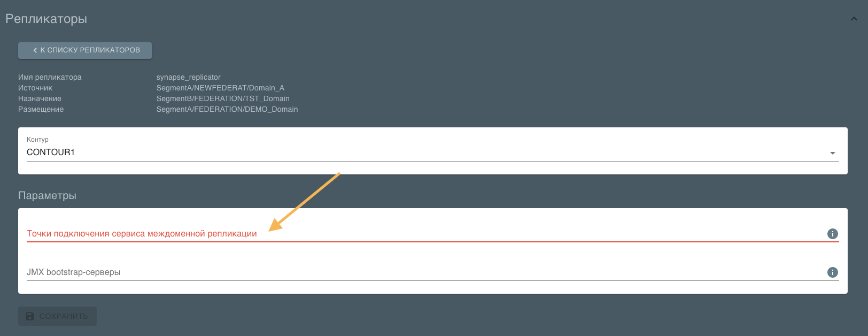Viewport: 868px width, 336px height.
Task: Click the Источник label
Action: [x=35, y=88]
